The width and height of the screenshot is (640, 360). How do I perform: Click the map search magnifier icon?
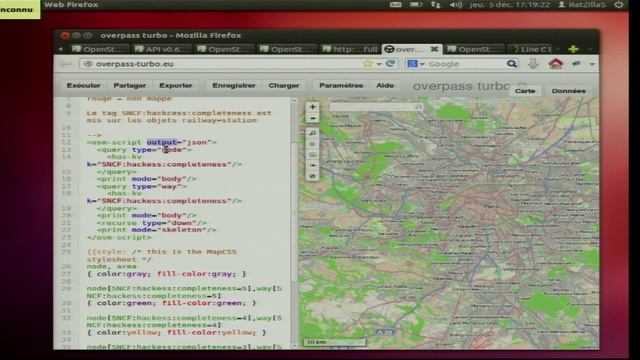(418, 107)
